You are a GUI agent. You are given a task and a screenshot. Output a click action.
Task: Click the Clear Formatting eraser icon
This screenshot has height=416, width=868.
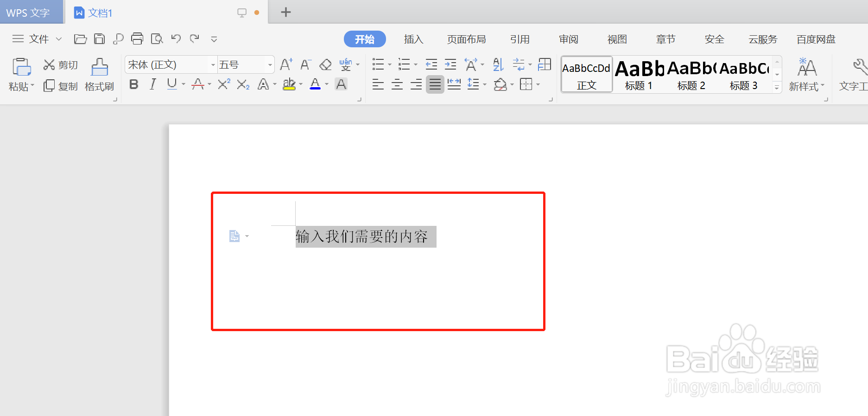(325, 64)
